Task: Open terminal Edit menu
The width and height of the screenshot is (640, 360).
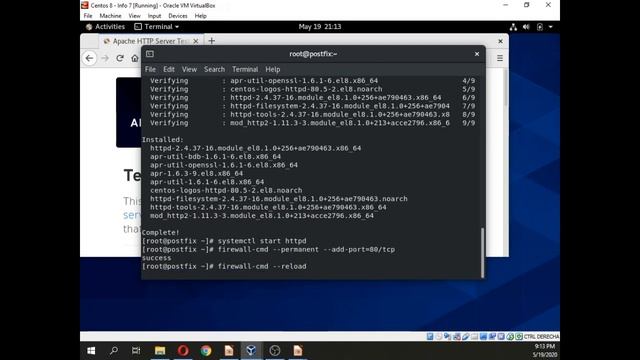Action: click(x=169, y=69)
